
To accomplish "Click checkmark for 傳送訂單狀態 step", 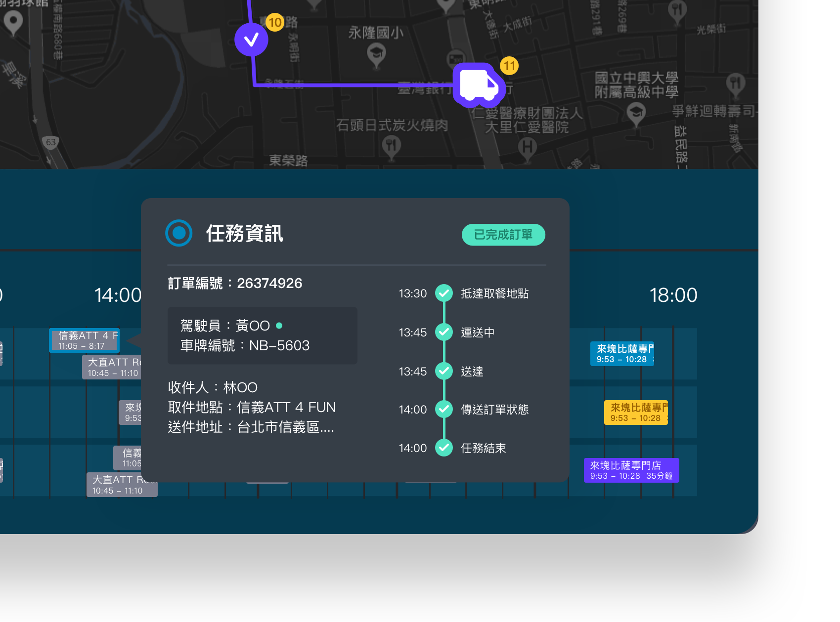I will 444,409.
